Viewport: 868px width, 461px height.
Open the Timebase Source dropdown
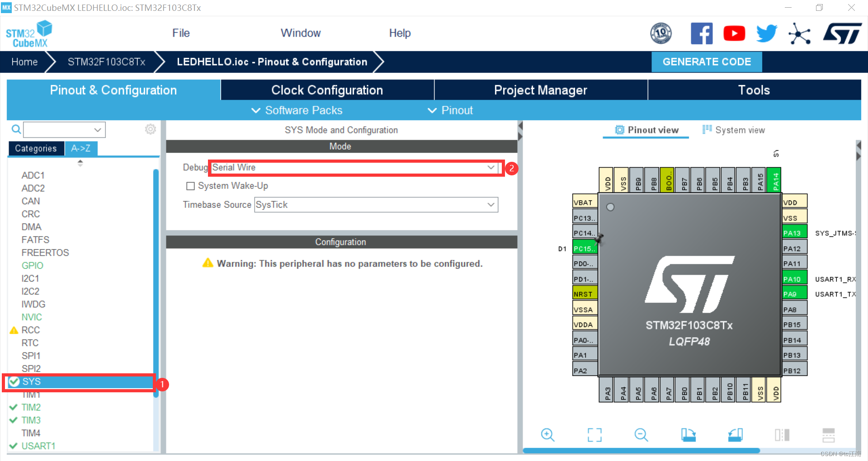click(x=376, y=205)
